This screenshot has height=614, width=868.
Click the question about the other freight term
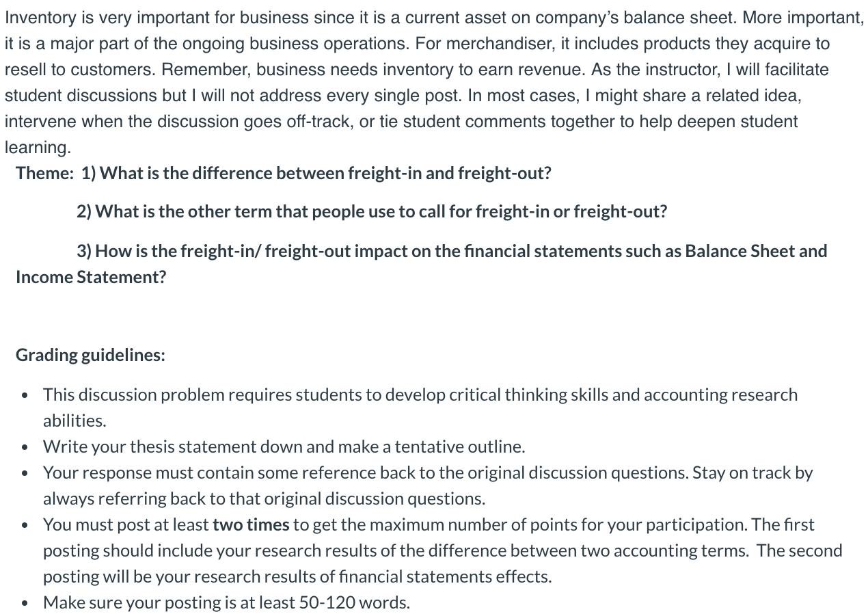(372, 212)
